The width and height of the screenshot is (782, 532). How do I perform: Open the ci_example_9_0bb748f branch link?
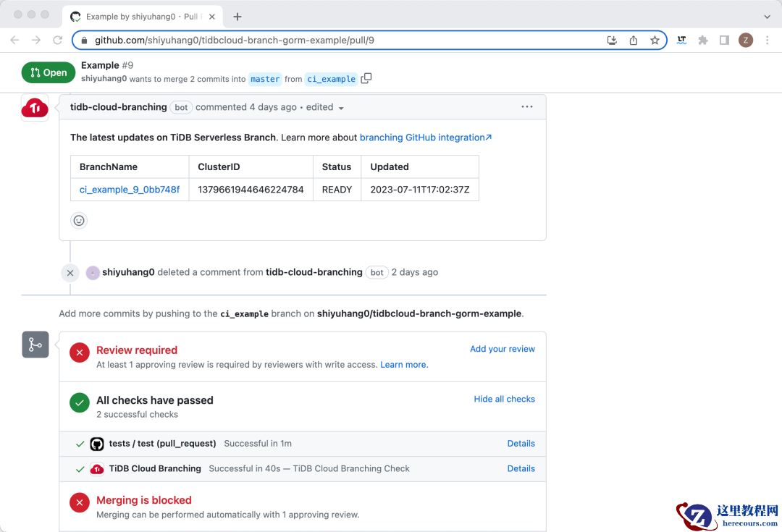coord(130,190)
